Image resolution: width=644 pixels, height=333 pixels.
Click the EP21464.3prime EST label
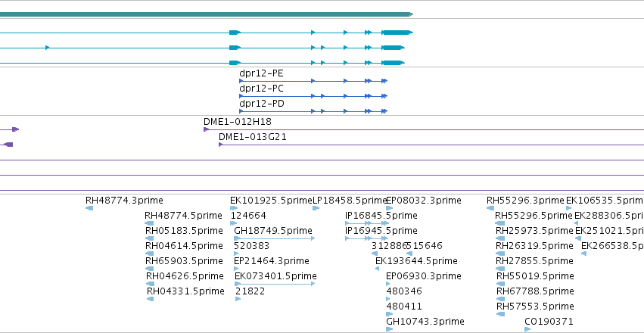click(272, 261)
